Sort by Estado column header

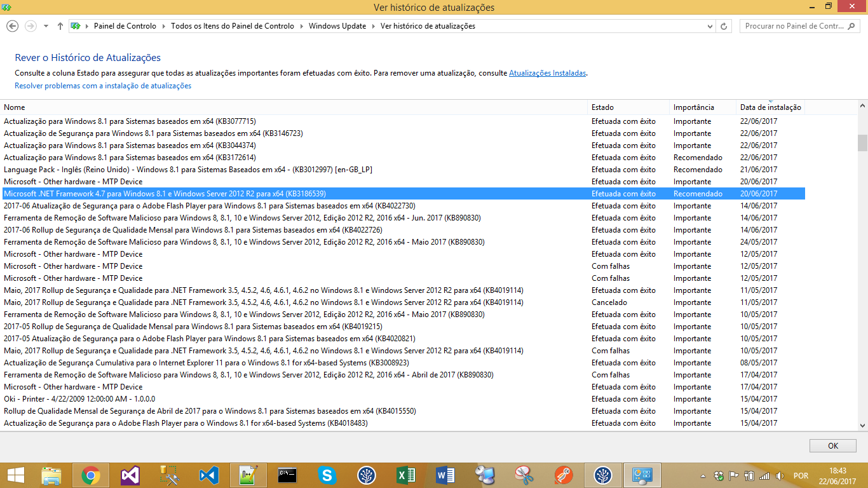click(x=628, y=107)
